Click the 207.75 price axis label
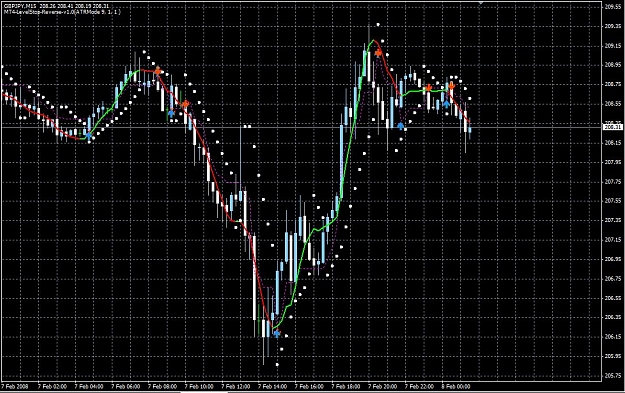 click(612, 181)
